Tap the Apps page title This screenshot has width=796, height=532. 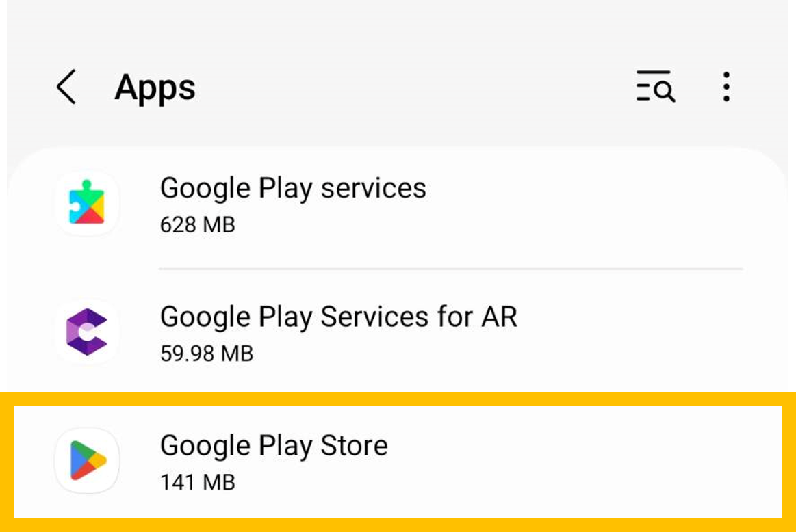pos(155,88)
